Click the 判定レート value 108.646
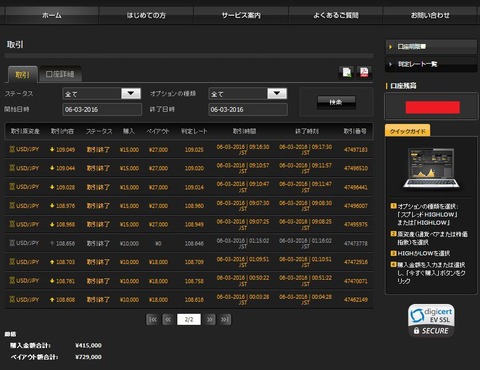 click(x=194, y=243)
